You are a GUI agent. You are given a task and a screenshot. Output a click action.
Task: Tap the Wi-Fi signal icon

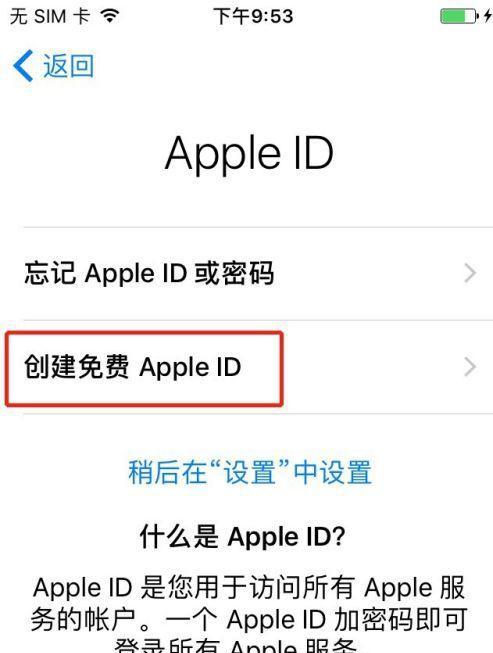110,16
